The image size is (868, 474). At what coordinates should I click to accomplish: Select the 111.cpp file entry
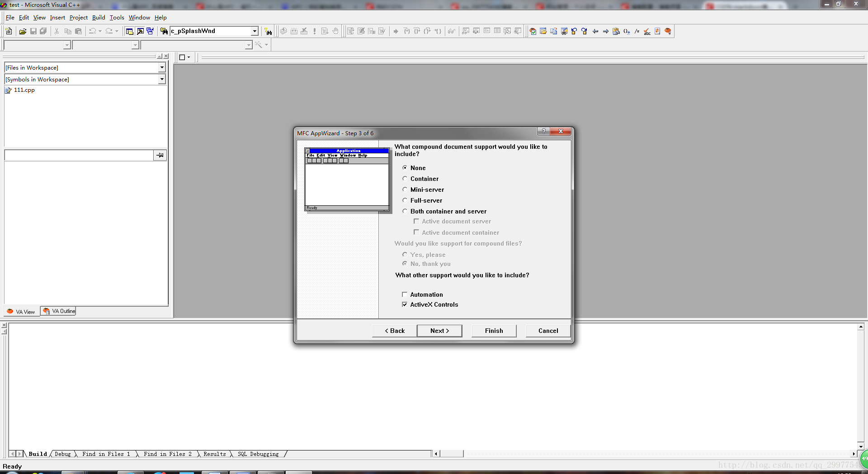24,90
